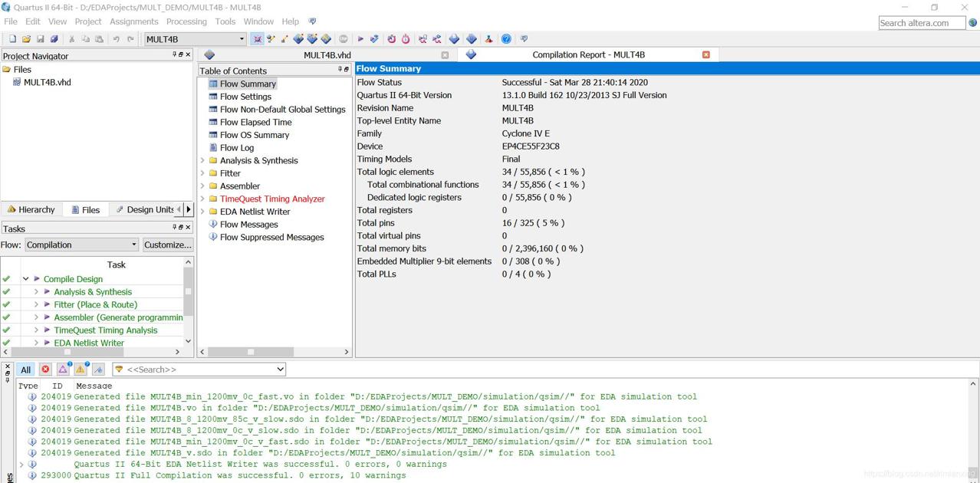980x483 pixels.
Task: Float the Project Navigator panel
Action: click(182, 55)
